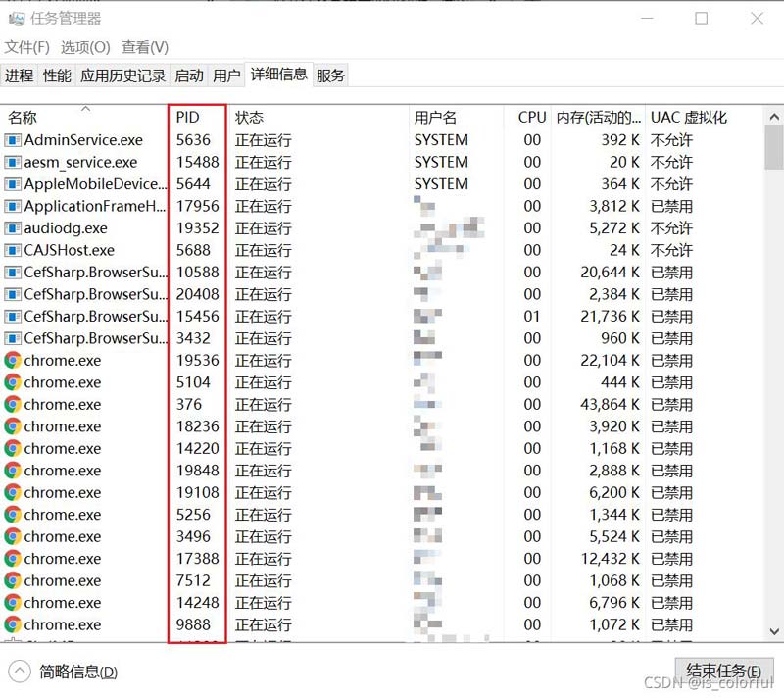Open the 文件(F) menu

[x=27, y=47]
